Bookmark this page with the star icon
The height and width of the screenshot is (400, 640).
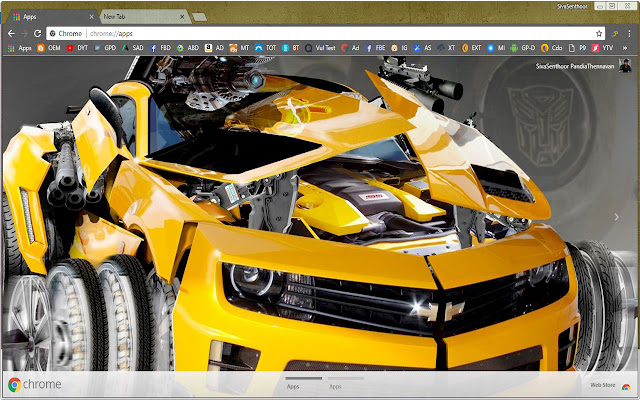(599, 32)
